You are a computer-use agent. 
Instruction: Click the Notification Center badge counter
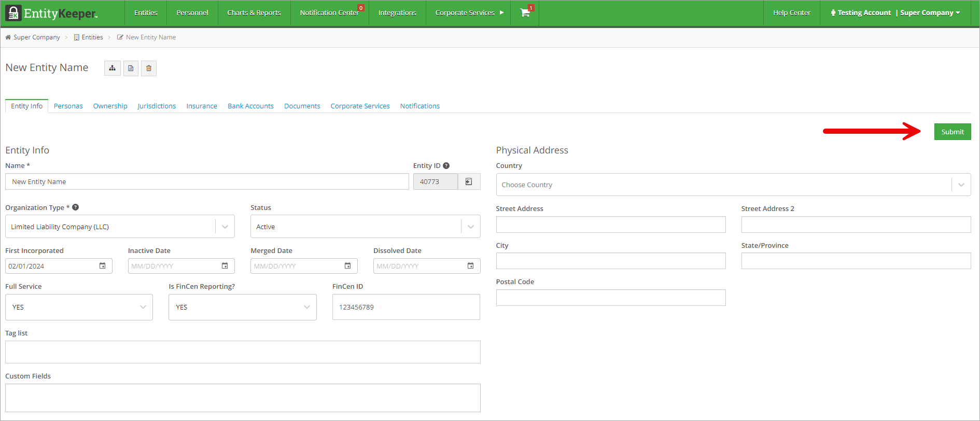tap(361, 8)
